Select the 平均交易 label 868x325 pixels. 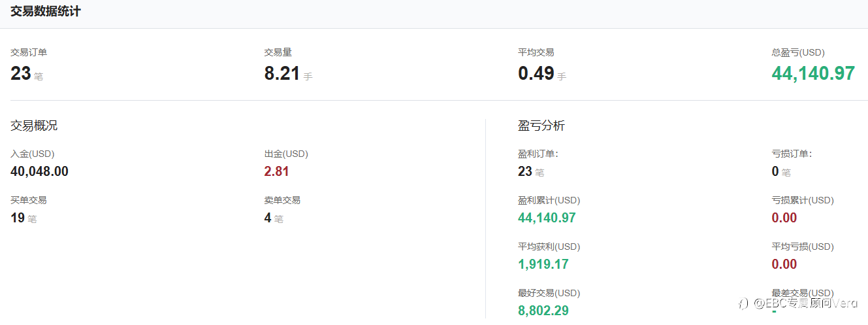536,52
